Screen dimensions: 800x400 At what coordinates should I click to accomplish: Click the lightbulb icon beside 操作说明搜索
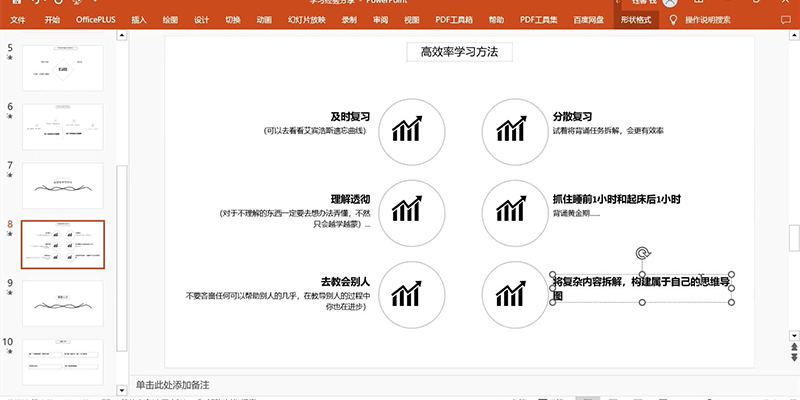pyautogui.click(x=673, y=19)
